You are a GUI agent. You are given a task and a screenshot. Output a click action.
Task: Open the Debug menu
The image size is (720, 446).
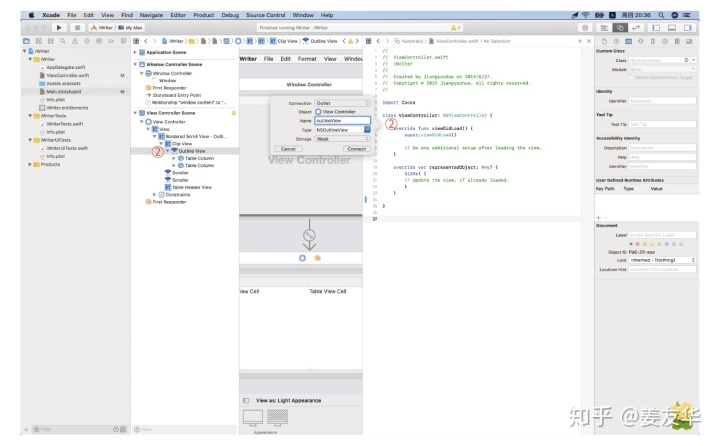coord(230,15)
